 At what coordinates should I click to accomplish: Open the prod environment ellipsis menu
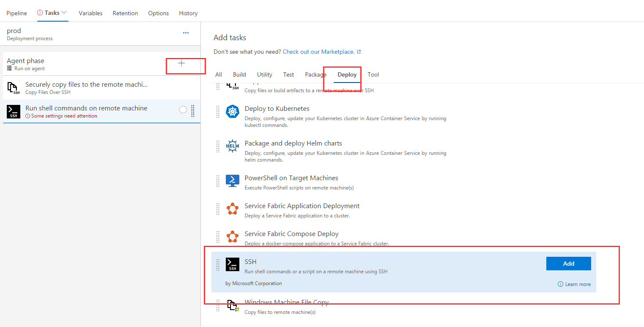pos(186,33)
